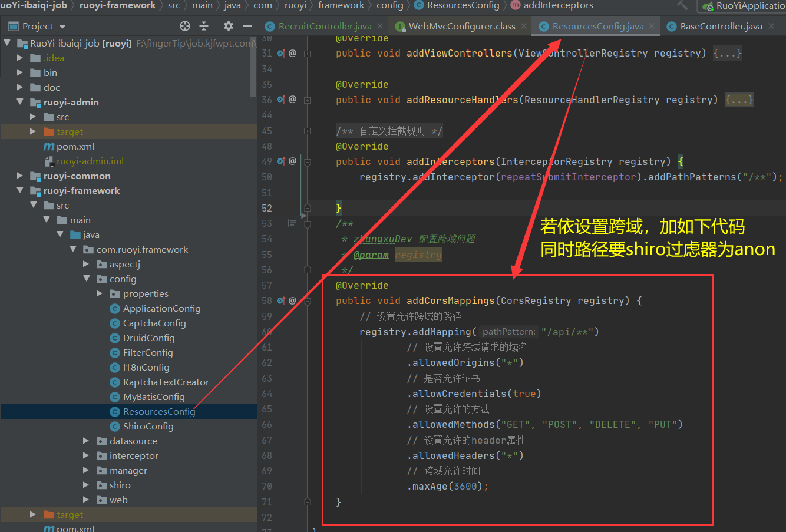This screenshot has height=532, width=786.
Task: Close the ResourcesConfig.java tab
Action: coord(652,26)
